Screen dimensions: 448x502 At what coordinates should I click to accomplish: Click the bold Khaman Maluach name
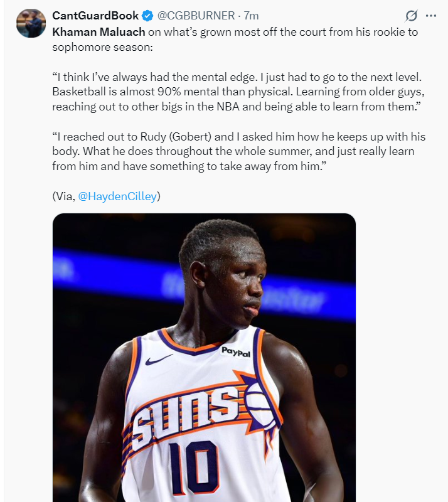(x=99, y=32)
